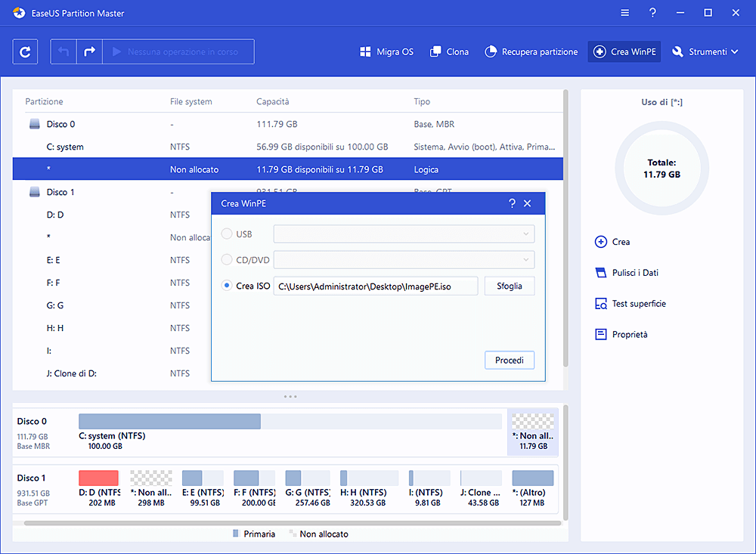Image resolution: width=756 pixels, height=554 pixels.
Task: Expand the USB device dropdown
Action: (404, 234)
